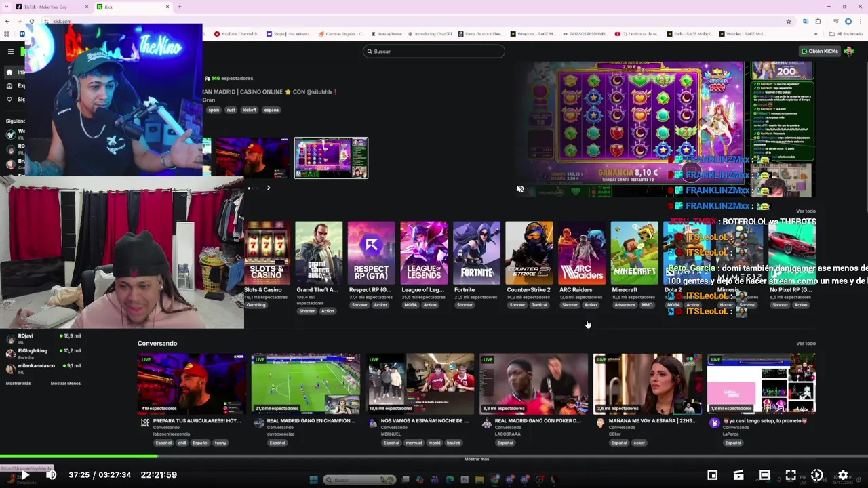The height and width of the screenshot is (488, 868).
Task: Open the Fortnite category card
Action: 477,253
